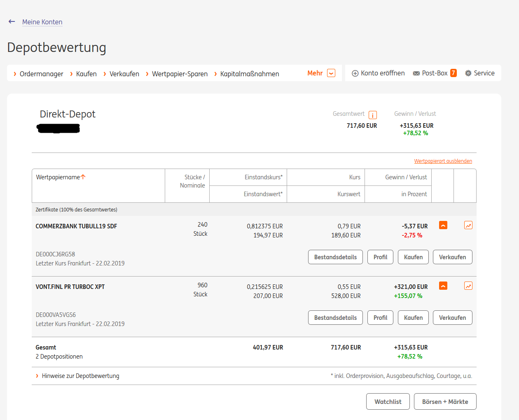Click the Service gear icon
The height and width of the screenshot is (420, 519).
(x=468, y=73)
